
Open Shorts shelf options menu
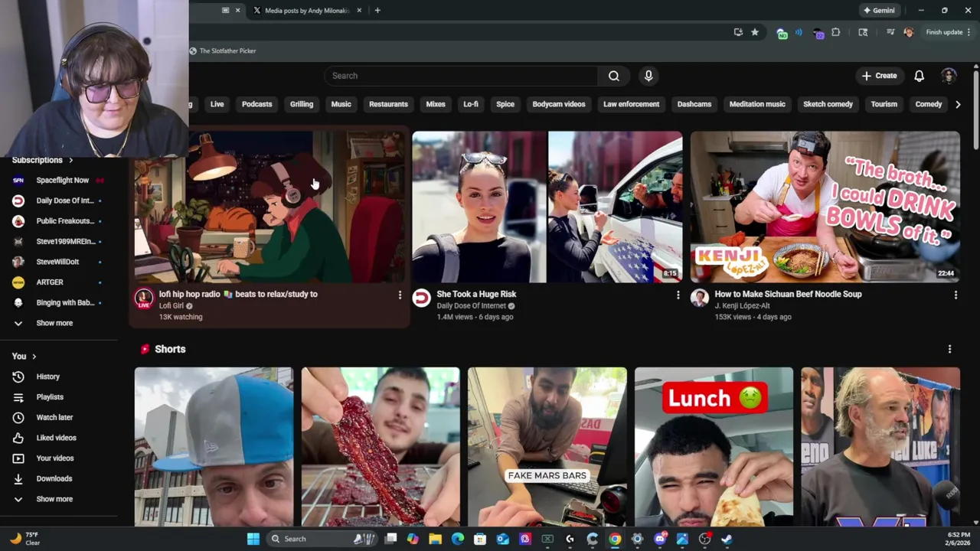(x=949, y=349)
